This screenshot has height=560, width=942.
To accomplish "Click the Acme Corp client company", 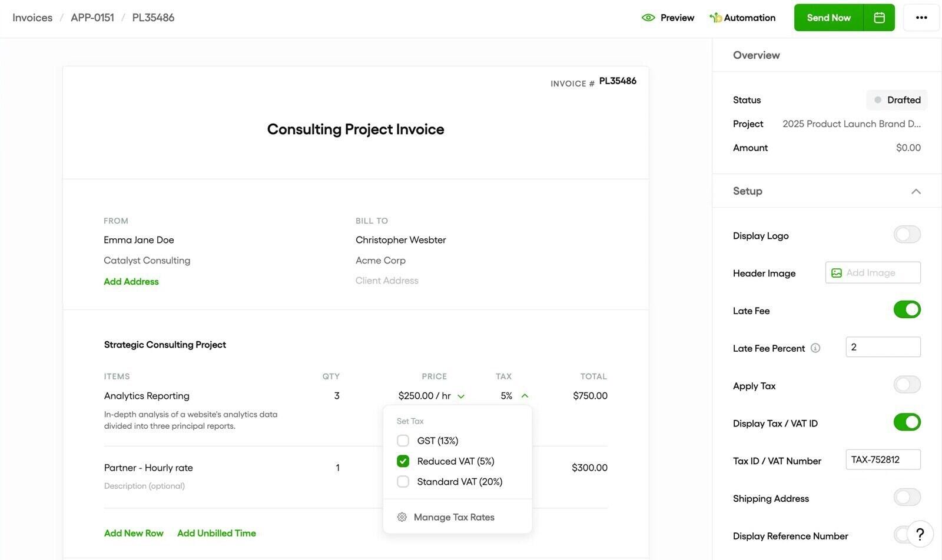I will [x=380, y=261].
